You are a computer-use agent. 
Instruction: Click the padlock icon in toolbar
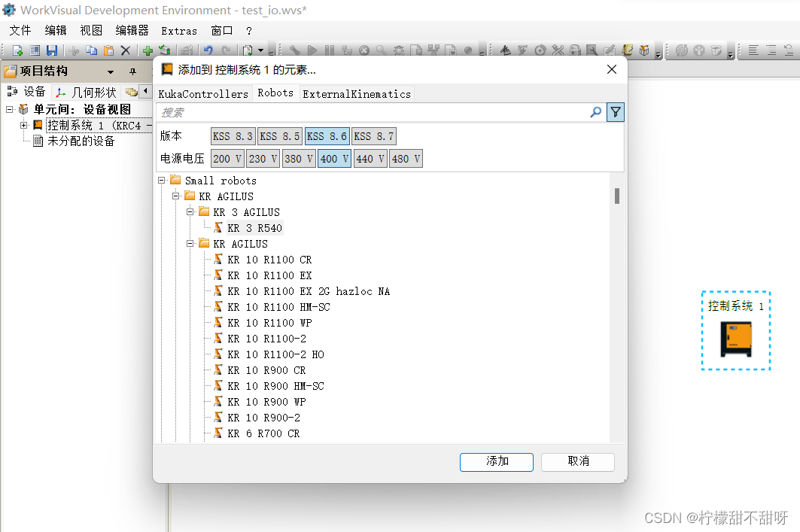point(575,50)
